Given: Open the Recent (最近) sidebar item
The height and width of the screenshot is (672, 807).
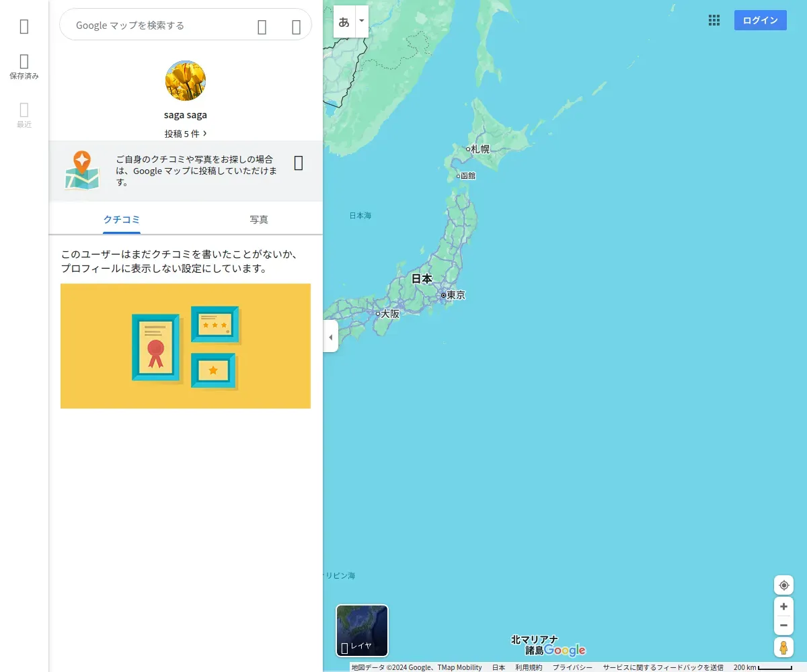Looking at the screenshot, I should (24, 116).
